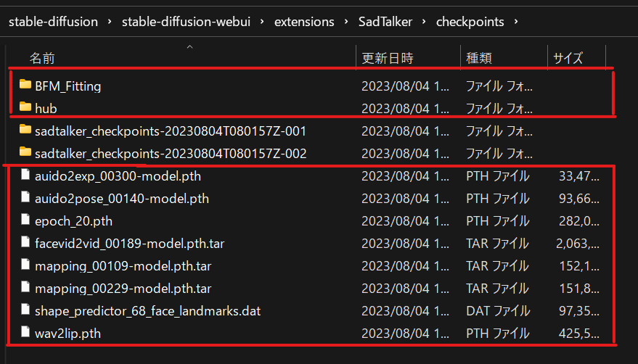Click date cell of hub folder row
The width and height of the screenshot is (638, 364).
pos(405,109)
